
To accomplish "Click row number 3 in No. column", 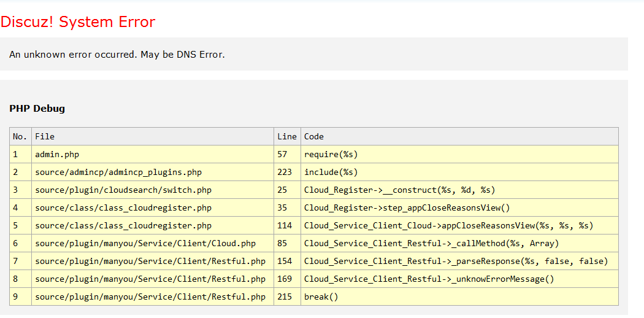I will pyautogui.click(x=20, y=190).
